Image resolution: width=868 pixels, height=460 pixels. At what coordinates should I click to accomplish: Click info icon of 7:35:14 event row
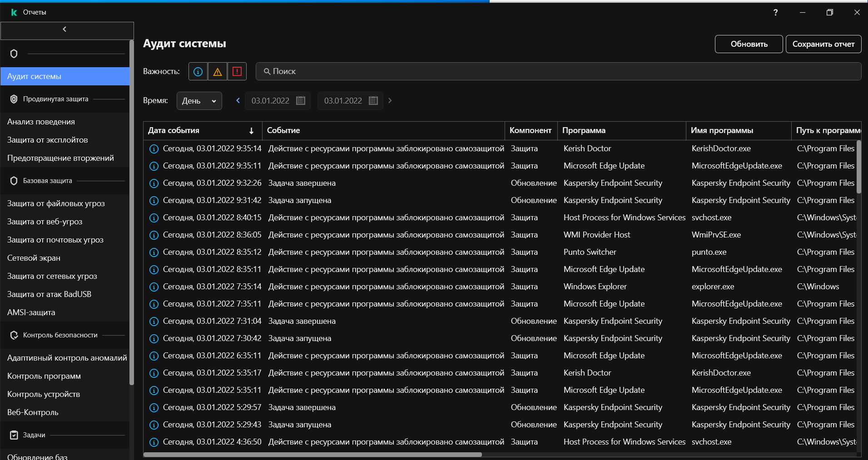coord(154,287)
